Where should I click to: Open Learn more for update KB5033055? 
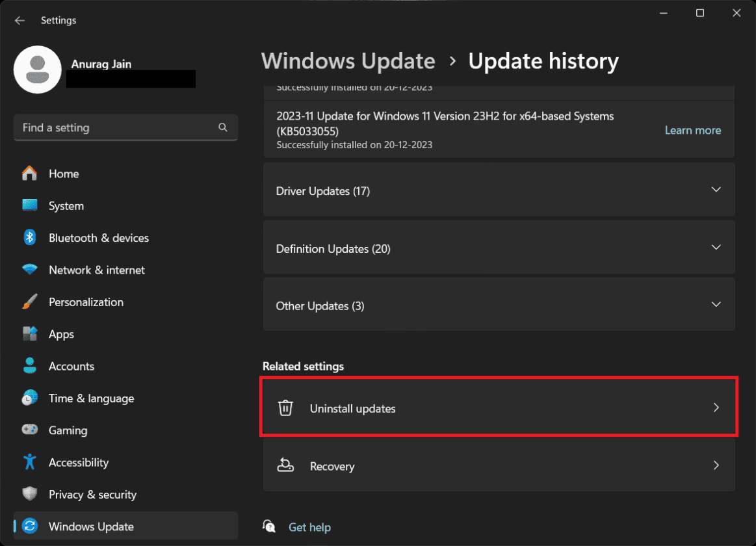pyautogui.click(x=692, y=130)
